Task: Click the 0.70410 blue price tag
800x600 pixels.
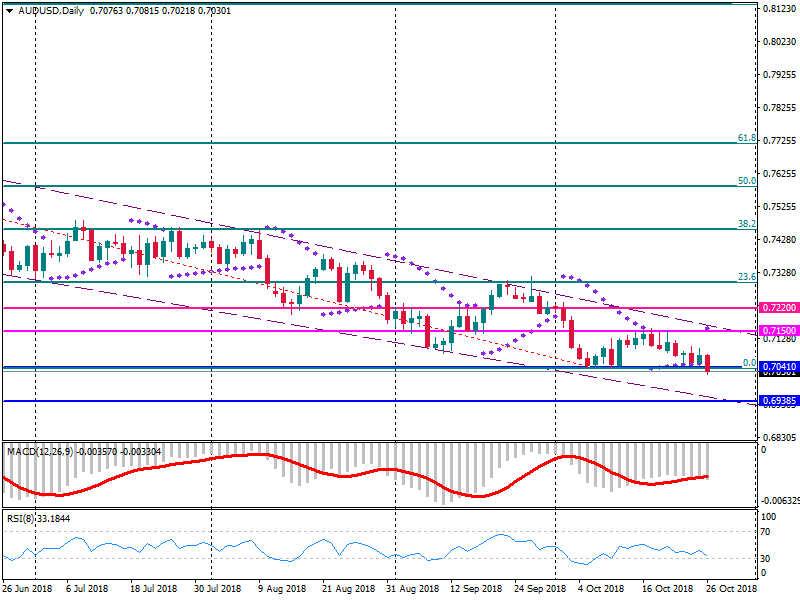Action: point(776,367)
